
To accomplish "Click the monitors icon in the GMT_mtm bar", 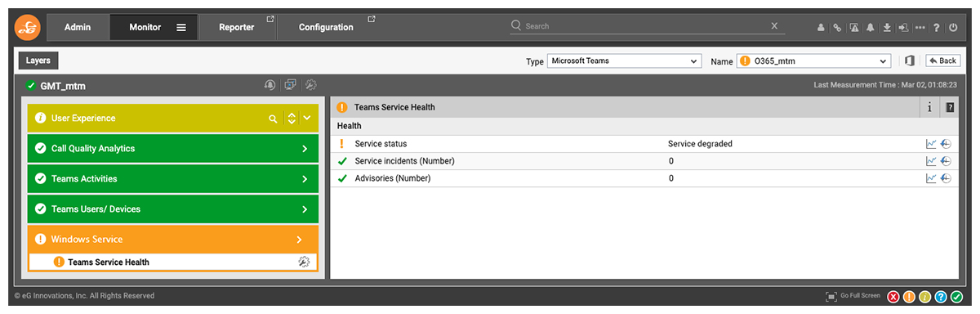I will [x=291, y=85].
